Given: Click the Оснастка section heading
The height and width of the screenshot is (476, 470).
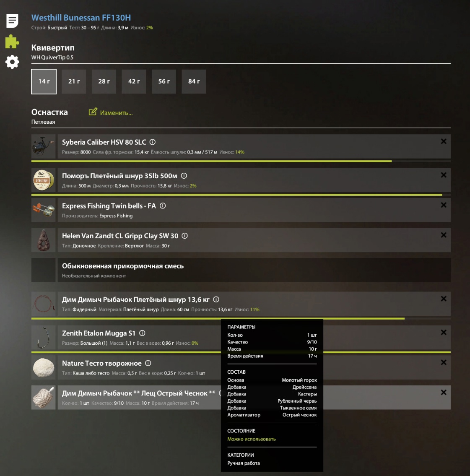Looking at the screenshot, I should point(49,112).
